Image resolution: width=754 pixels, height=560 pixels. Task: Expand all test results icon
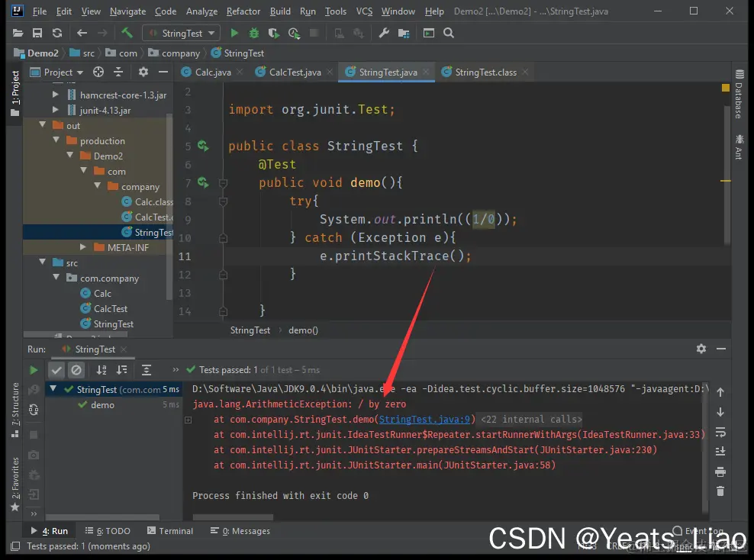click(x=147, y=370)
